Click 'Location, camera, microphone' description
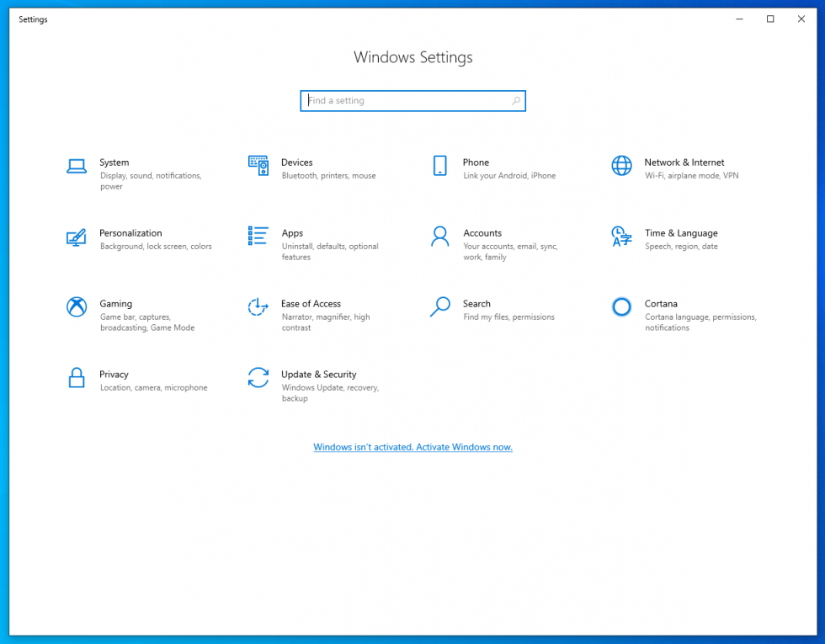This screenshot has height=644, width=825. click(153, 388)
